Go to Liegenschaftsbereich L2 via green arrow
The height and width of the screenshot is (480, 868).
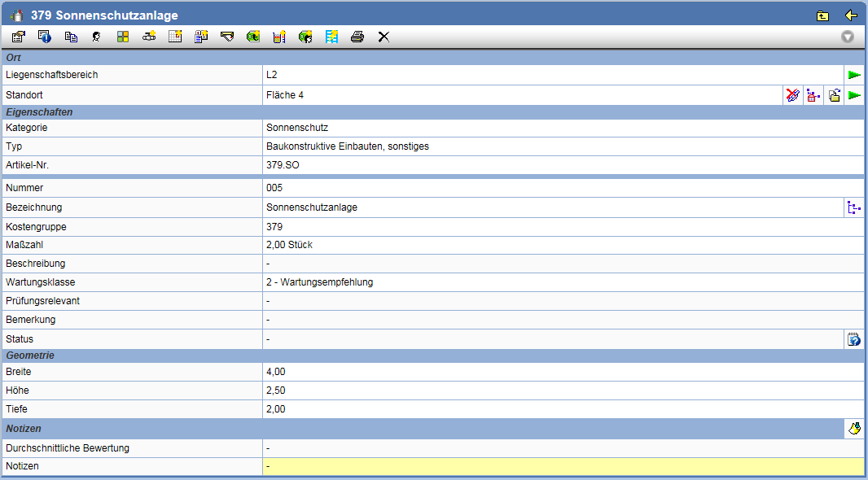coord(854,75)
